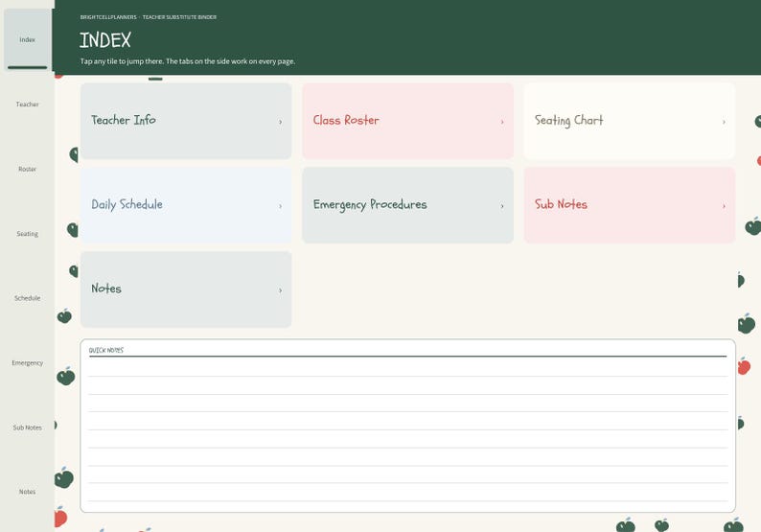Open the Notes tile

186,289
